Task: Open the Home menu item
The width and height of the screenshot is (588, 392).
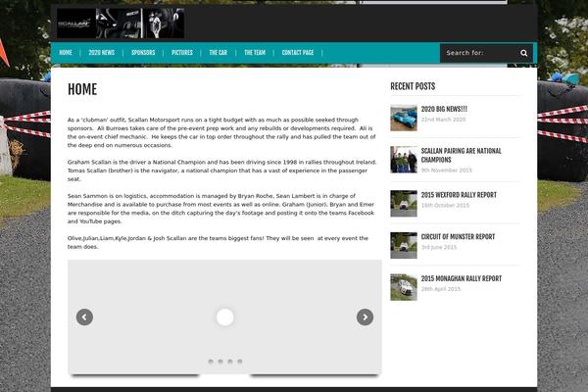Action: pos(66,53)
